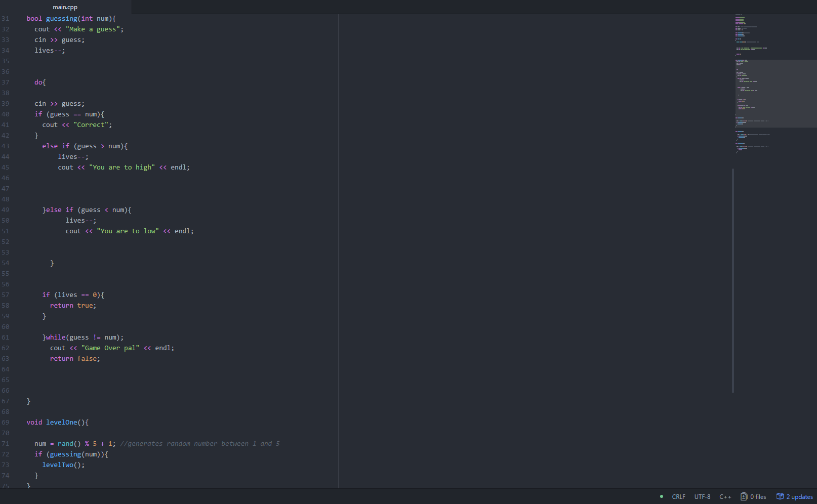This screenshot has height=504, width=817.
Task: Click the green status dot indicator
Action: (662, 496)
